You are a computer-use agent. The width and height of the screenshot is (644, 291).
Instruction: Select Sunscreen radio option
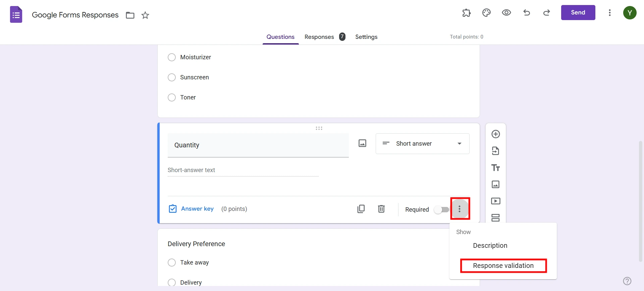tap(172, 77)
